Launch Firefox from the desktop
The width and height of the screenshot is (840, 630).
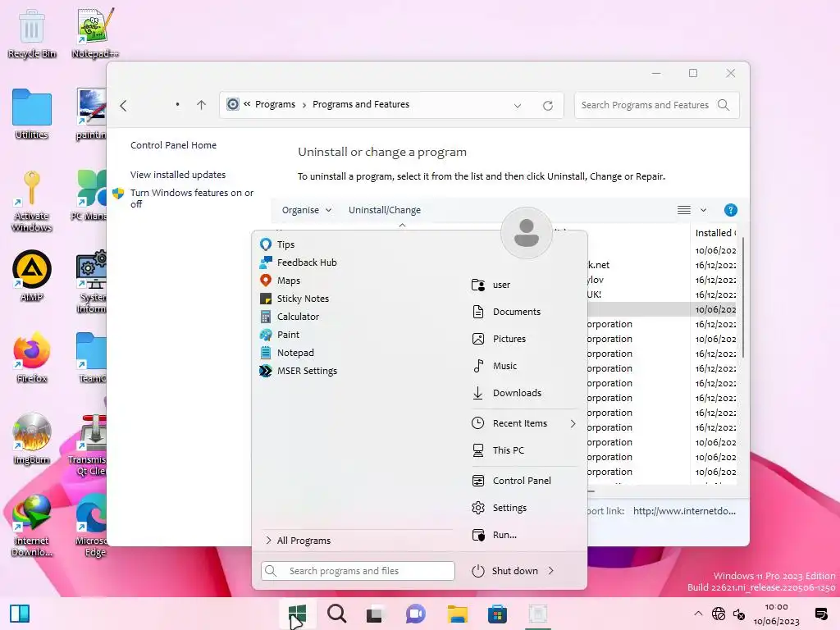pos(32,358)
